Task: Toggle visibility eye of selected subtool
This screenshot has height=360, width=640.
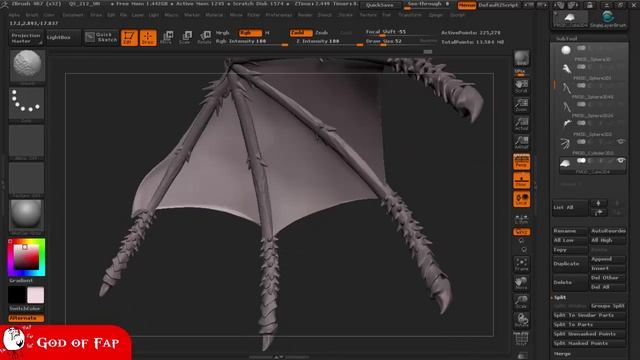Action: (621, 161)
